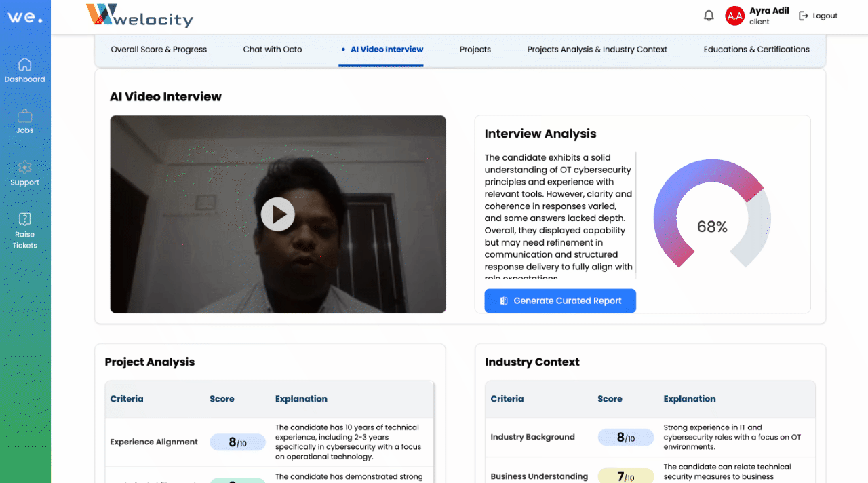868x483 pixels.
Task: Click the Experience Alignment 8/10 score badge
Action: pos(237,442)
